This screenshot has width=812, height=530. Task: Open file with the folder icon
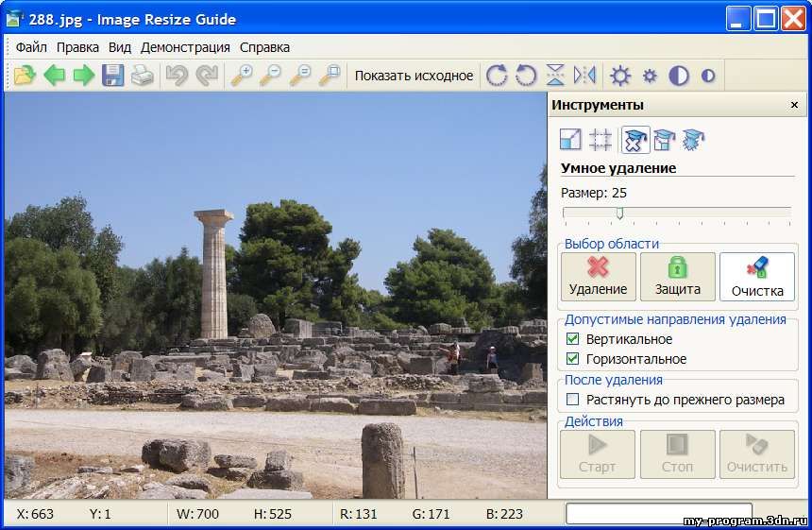pyautogui.click(x=25, y=76)
